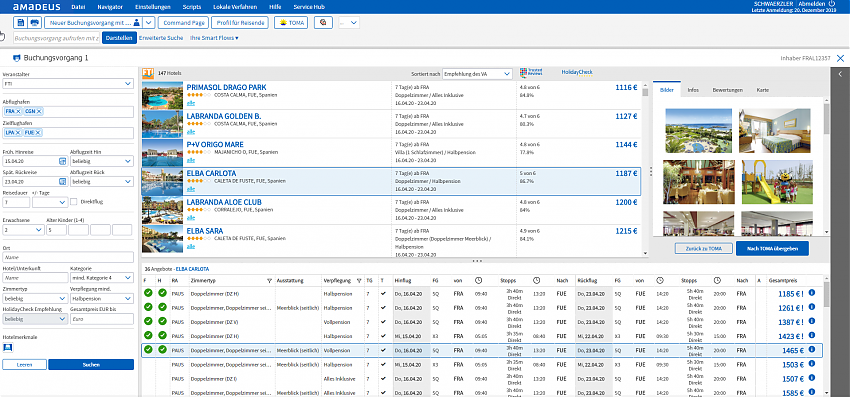Click the round icon button next to TOMA
This screenshot has height=397, width=850.
(323, 23)
